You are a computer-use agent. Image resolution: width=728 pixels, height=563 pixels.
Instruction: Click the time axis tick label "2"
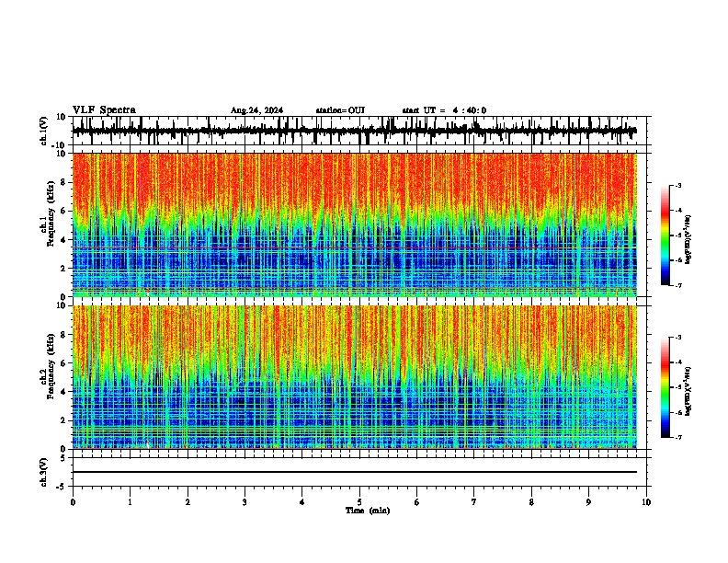coord(188,502)
